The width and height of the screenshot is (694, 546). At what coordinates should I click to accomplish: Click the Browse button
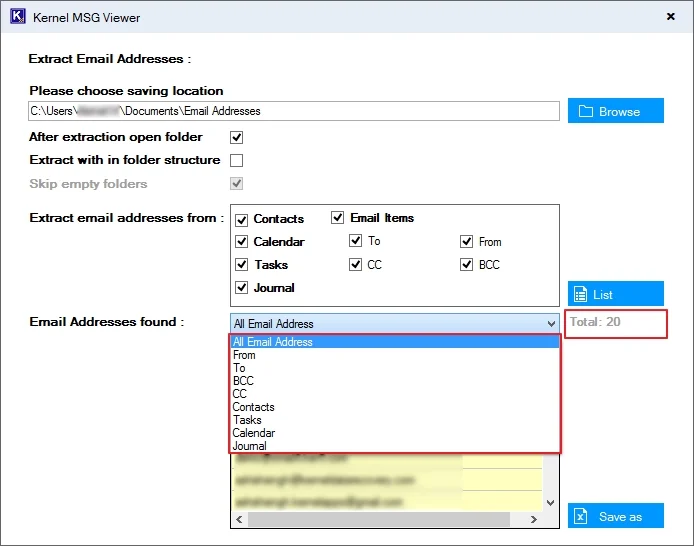point(616,111)
